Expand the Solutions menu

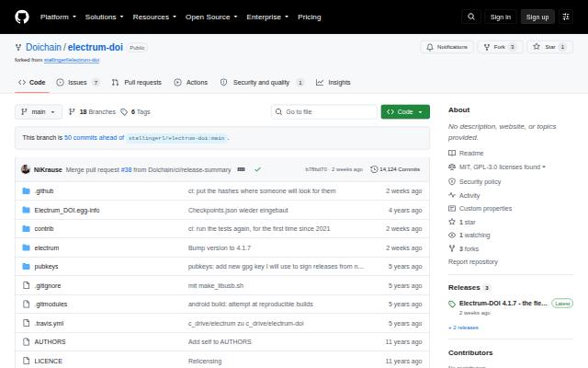104,17
